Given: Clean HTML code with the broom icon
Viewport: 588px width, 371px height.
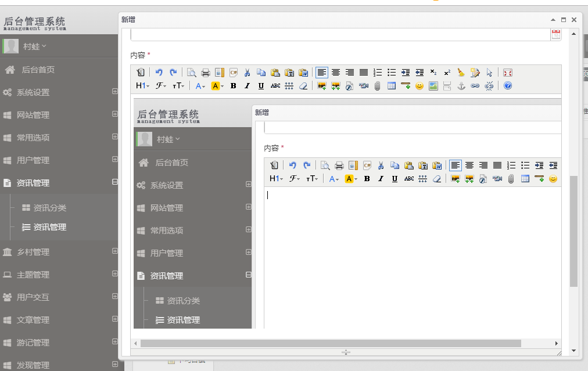Looking at the screenshot, I should pyautogui.click(x=461, y=73).
